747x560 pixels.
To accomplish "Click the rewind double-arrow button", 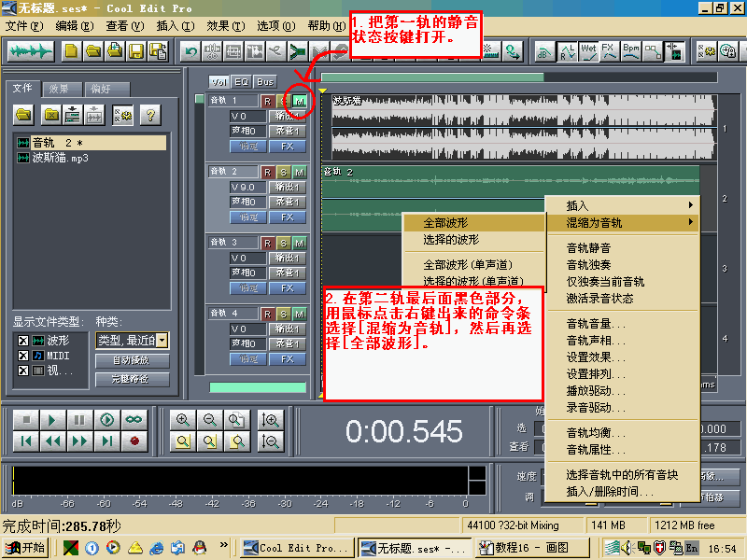I will click(x=53, y=441).
